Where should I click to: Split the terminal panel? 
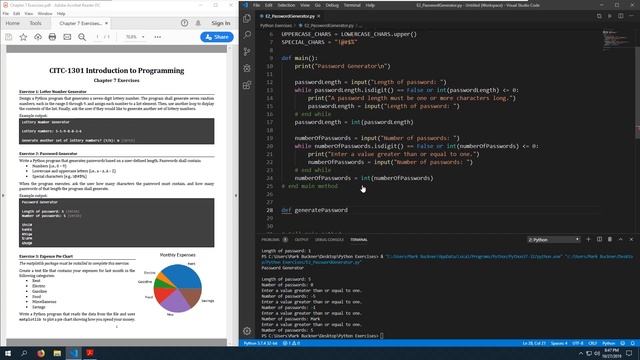(599, 239)
